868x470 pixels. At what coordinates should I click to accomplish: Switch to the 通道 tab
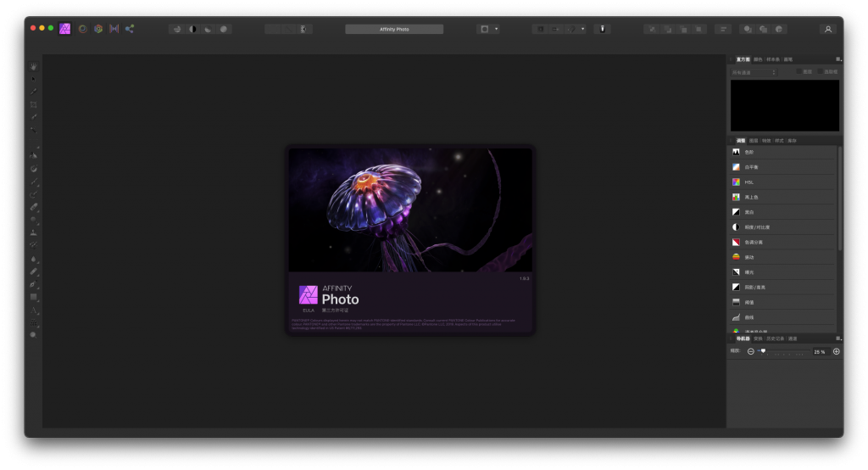pyautogui.click(x=793, y=339)
